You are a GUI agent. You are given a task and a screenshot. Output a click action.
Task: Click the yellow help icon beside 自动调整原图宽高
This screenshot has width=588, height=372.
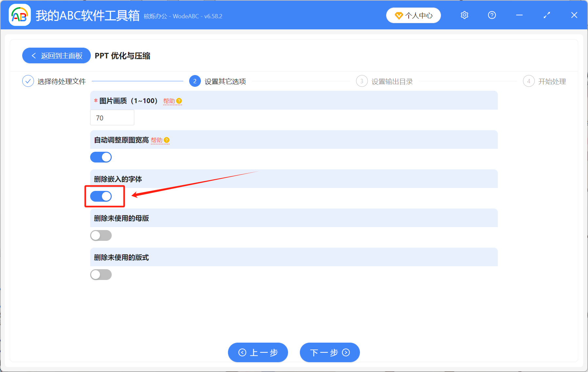[x=167, y=140]
